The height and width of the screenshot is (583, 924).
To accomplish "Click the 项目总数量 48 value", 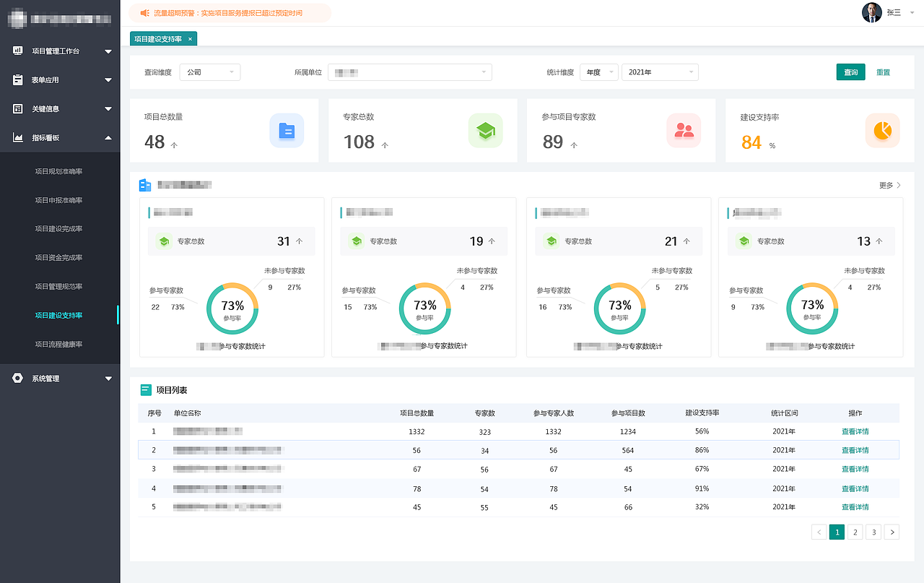I will point(154,142).
